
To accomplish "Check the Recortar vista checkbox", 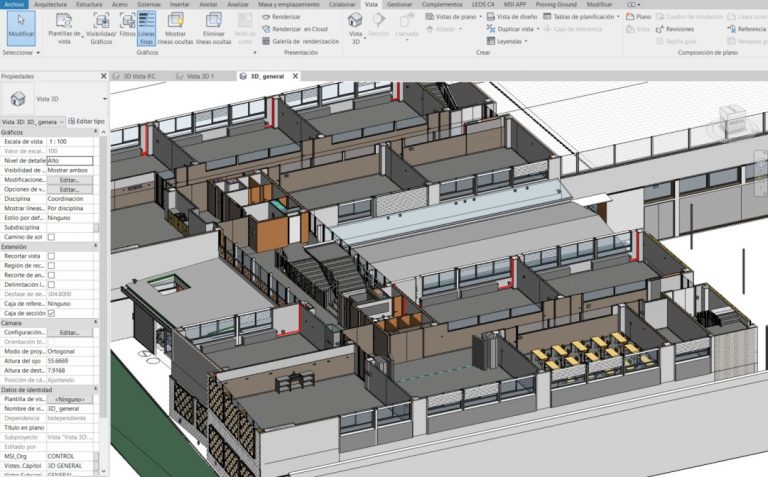I will click(x=51, y=256).
